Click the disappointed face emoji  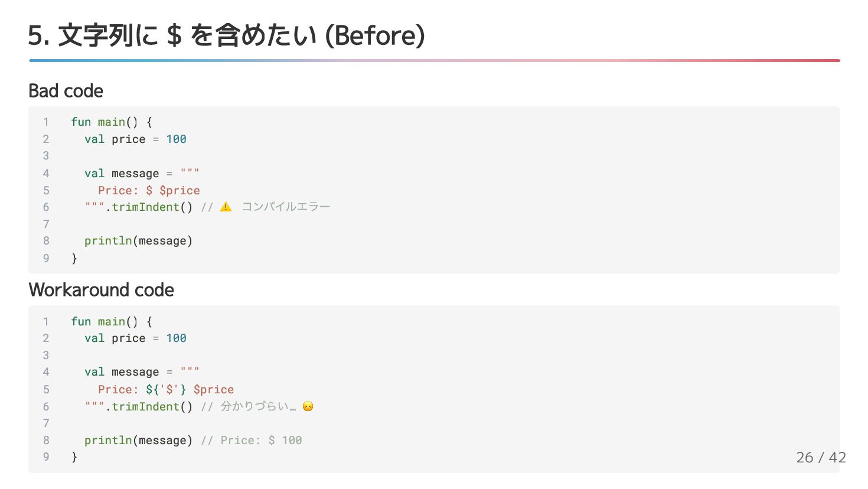click(x=308, y=406)
